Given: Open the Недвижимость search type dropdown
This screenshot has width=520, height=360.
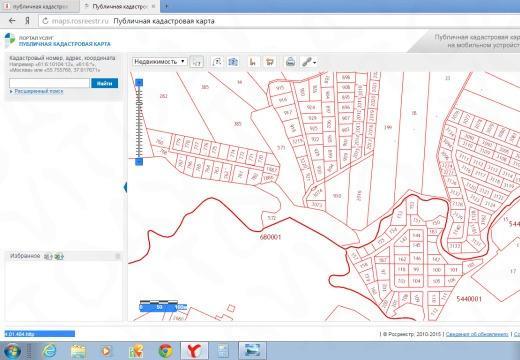Looking at the screenshot, I should [159, 62].
